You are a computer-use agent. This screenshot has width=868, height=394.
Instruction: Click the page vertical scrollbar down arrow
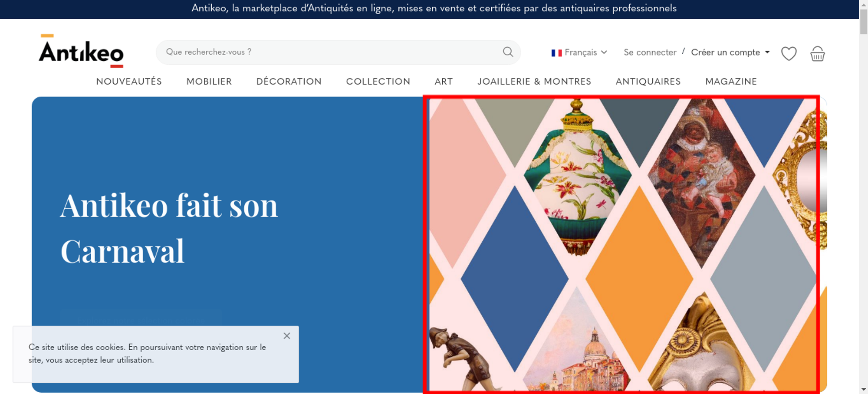[864, 389]
